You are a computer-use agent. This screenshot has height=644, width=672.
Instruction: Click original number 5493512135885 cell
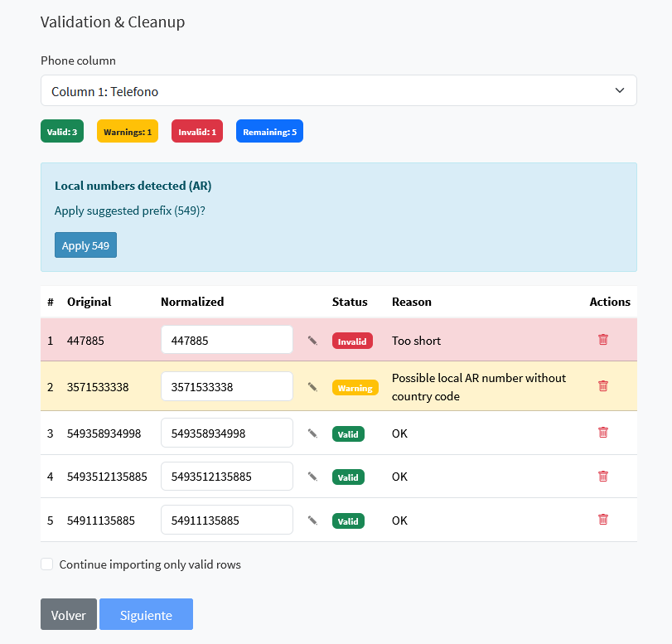pyautogui.click(x=107, y=477)
